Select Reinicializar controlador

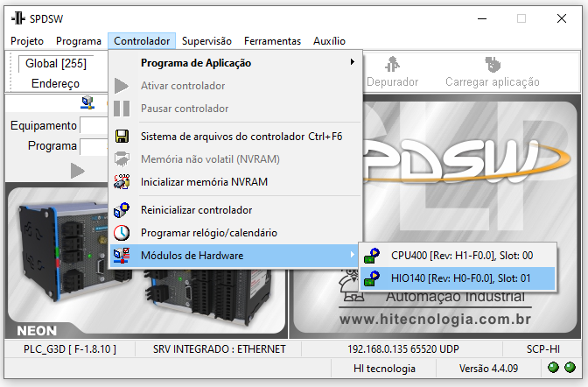235,210
